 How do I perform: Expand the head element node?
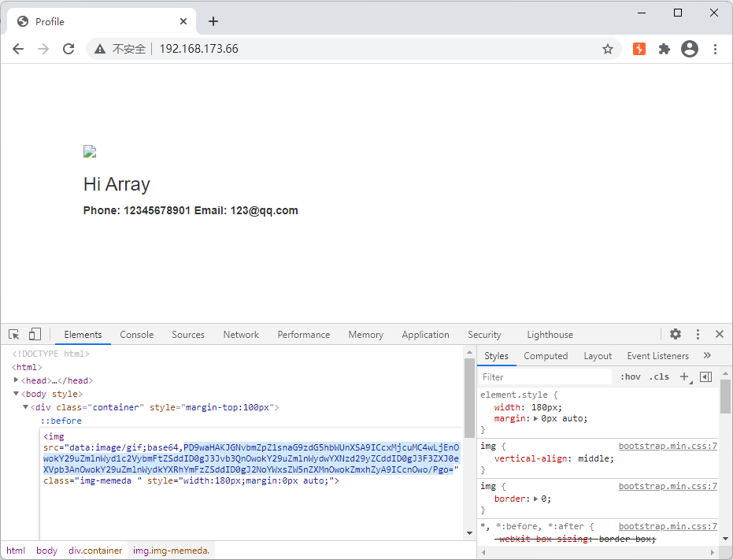point(17,380)
